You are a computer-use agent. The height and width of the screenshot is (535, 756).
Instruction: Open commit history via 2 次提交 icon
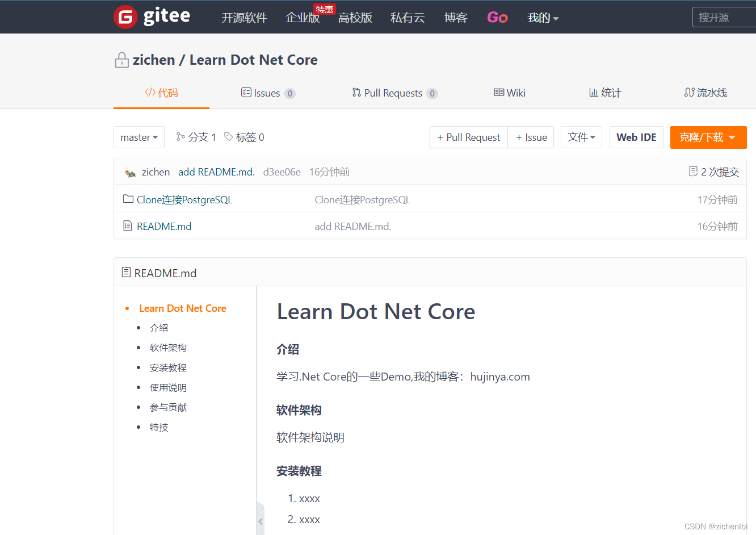click(693, 170)
